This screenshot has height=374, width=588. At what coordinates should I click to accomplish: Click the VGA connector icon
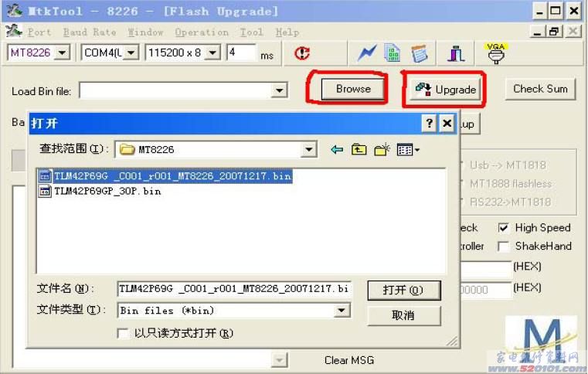coord(496,53)
